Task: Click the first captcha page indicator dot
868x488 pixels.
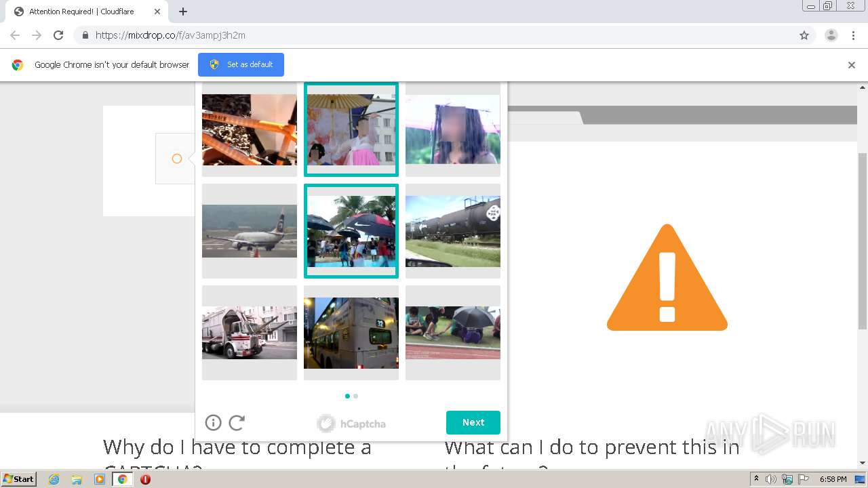Action: [347, 396]
